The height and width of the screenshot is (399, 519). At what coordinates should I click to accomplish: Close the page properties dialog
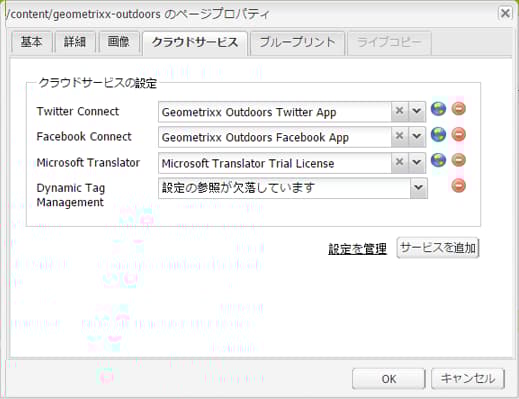(505, 13)
